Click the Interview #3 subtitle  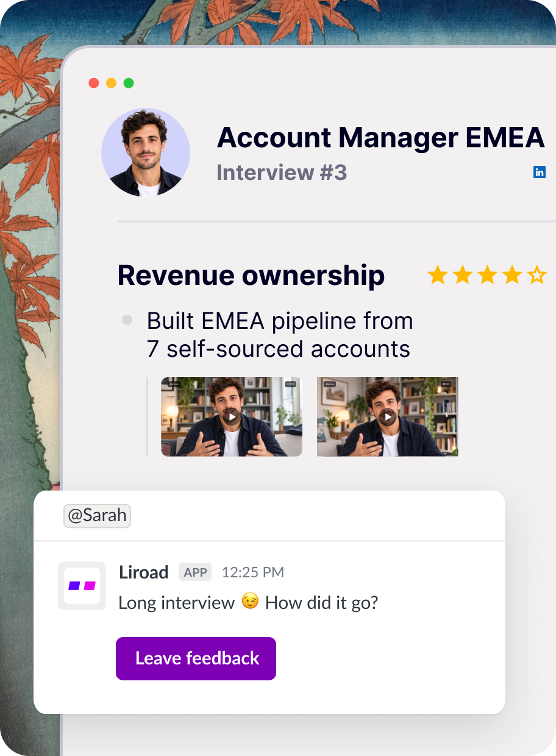coord(282,173)
